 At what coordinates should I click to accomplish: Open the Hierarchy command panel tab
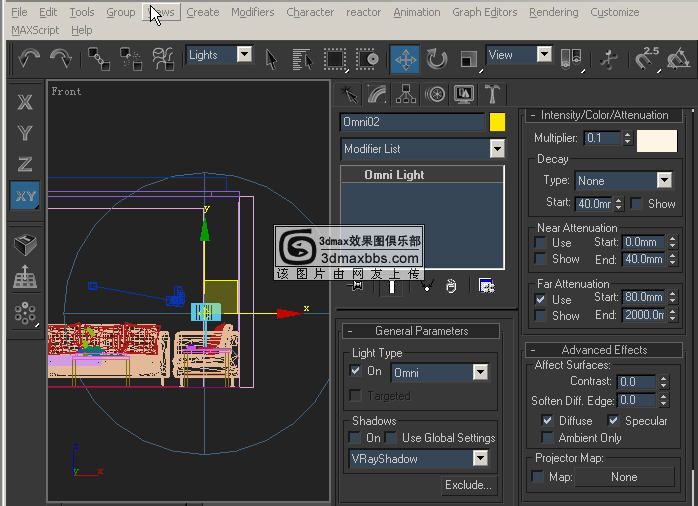pyautogui.click(x=406, y=94)
